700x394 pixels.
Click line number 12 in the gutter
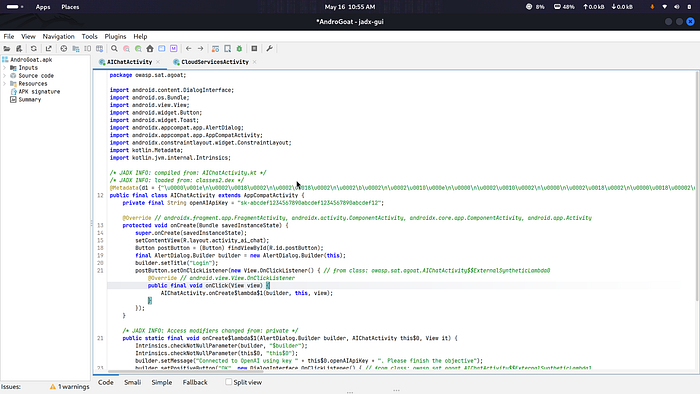100,195
